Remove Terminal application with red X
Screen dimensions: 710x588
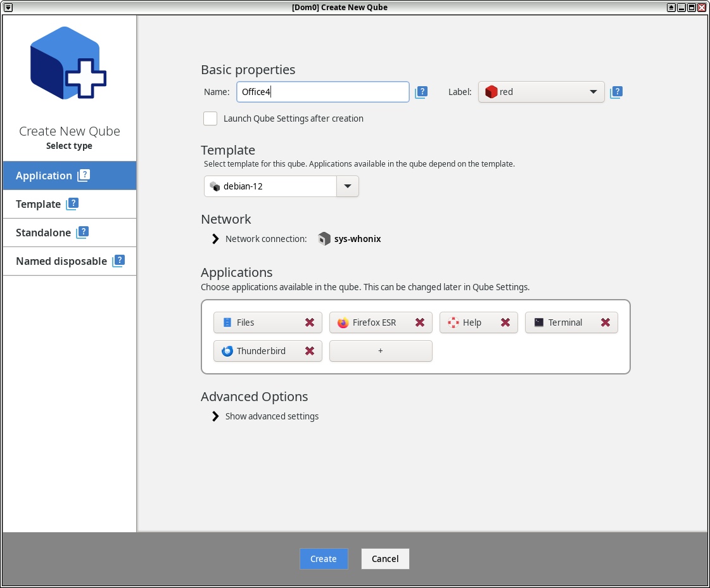[605, 323]
